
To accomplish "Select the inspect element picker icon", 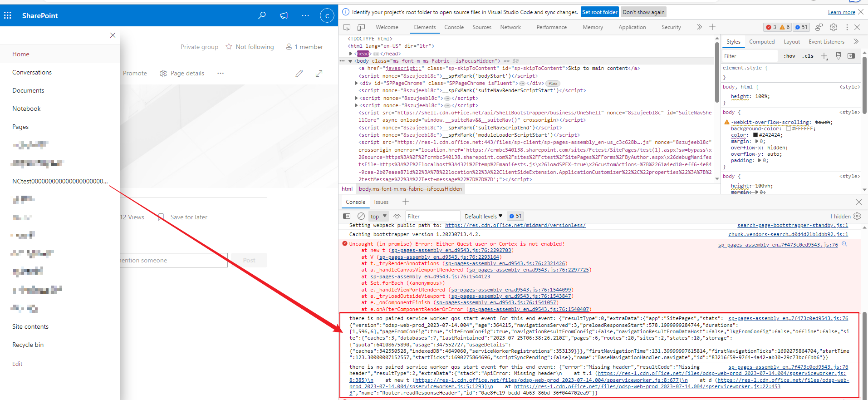I will tap(347, 27).
